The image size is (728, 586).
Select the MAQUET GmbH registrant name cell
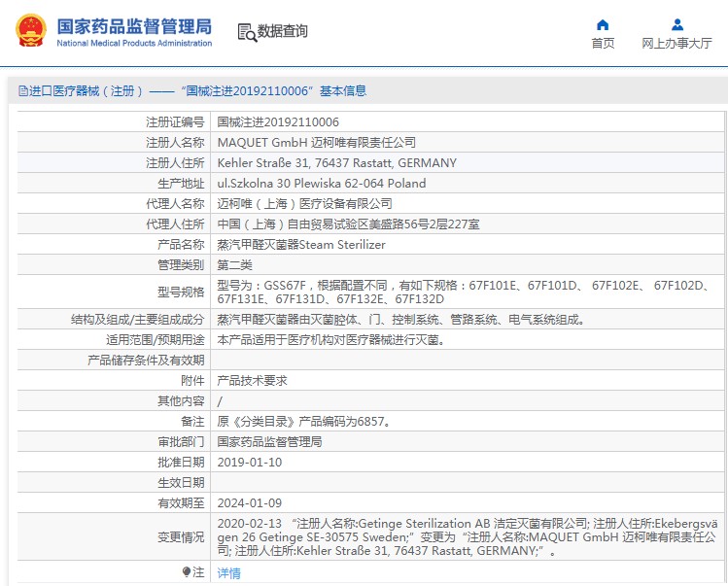tap(468, 143)
